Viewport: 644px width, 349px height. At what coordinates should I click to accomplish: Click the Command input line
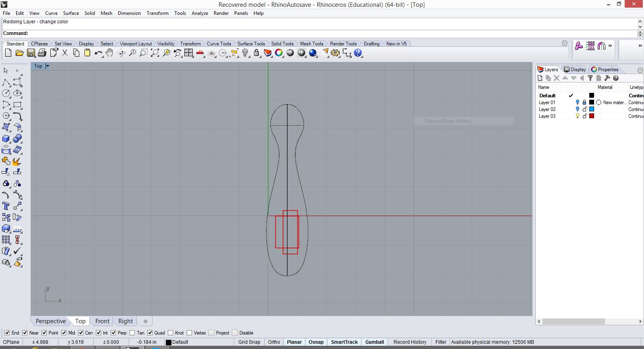click(x=320, y=33)
